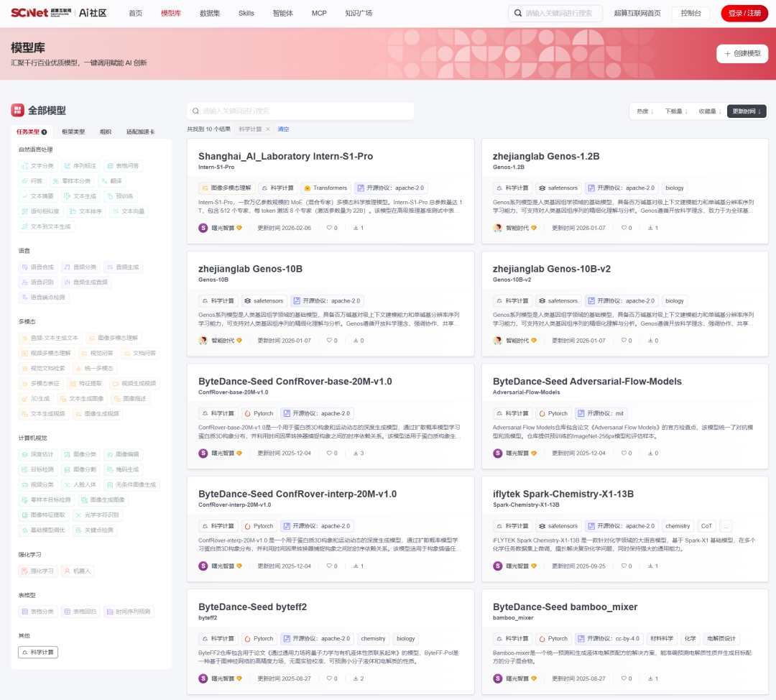The width and height of the screenshot is (776, 700).
Task: Toggle the 目标检测 task filter
Action: [x=38, y=470]
